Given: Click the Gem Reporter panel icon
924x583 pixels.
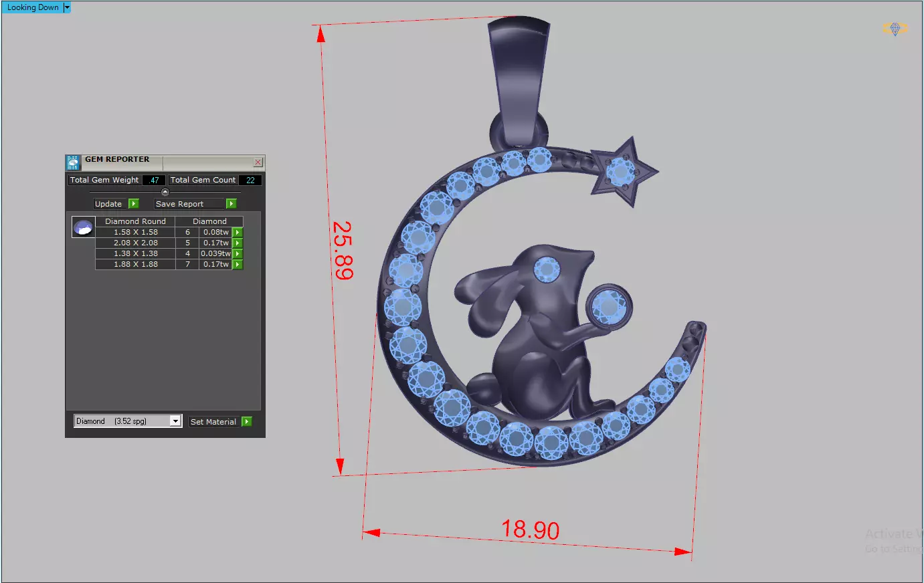Looking at the screenshot, I should click(x=73, y=162).
